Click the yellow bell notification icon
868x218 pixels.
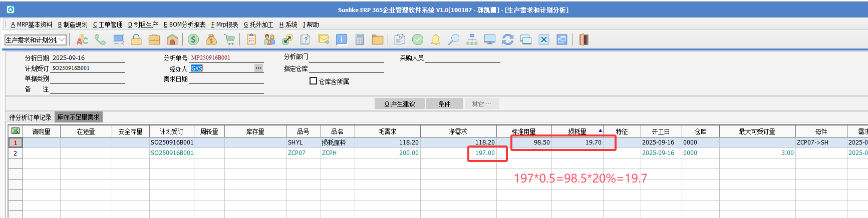pos(436,39)
